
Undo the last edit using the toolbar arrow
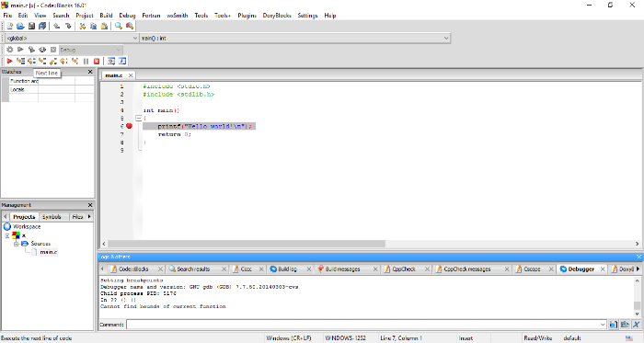pyautogui.click(x=57, y=26)
